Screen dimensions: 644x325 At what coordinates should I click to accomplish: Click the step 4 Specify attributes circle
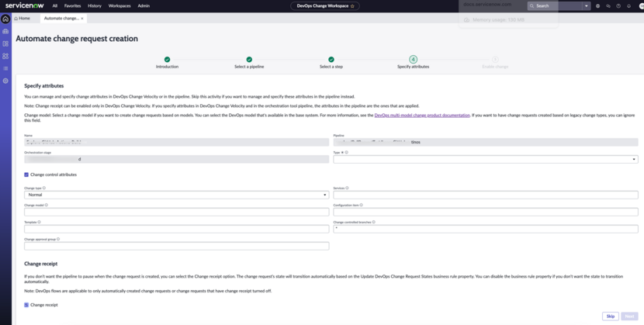414,60
